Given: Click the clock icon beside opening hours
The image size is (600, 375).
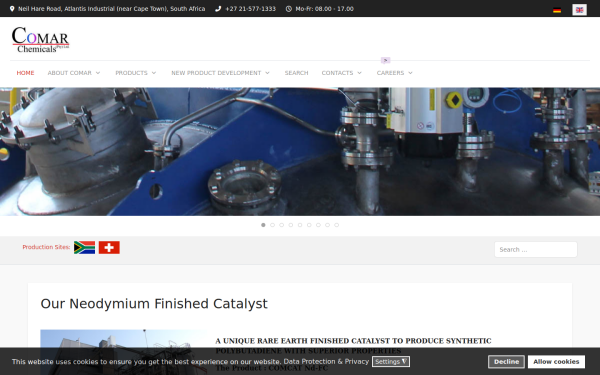Looking at the screenshot, I should click(289, 9).
